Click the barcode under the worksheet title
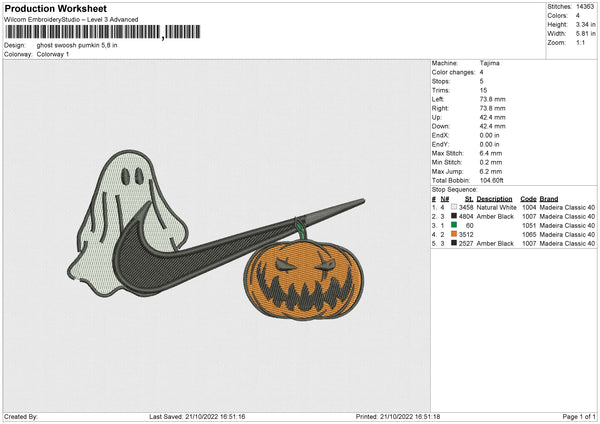This screenshot has width=600, height=424. 103,32
